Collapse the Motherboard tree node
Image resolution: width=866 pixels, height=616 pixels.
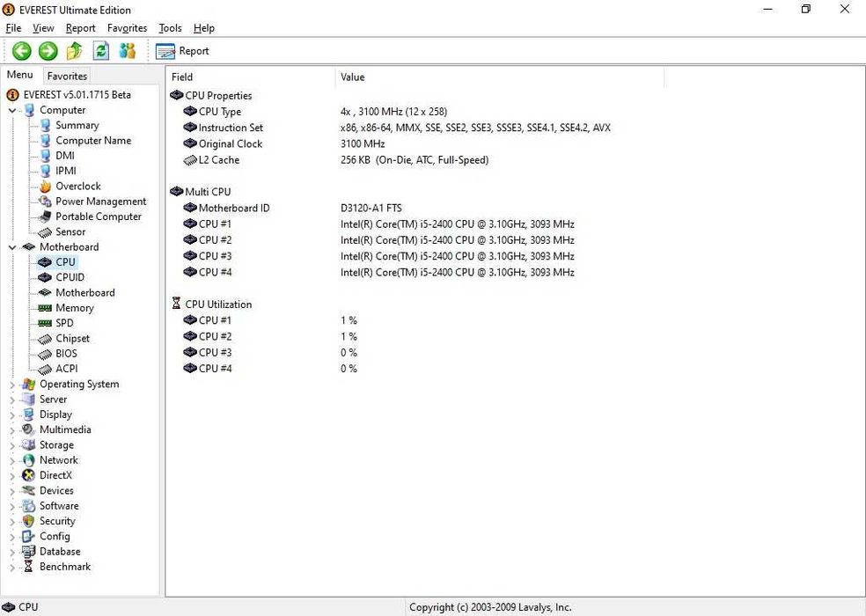[x=12, y=247]
